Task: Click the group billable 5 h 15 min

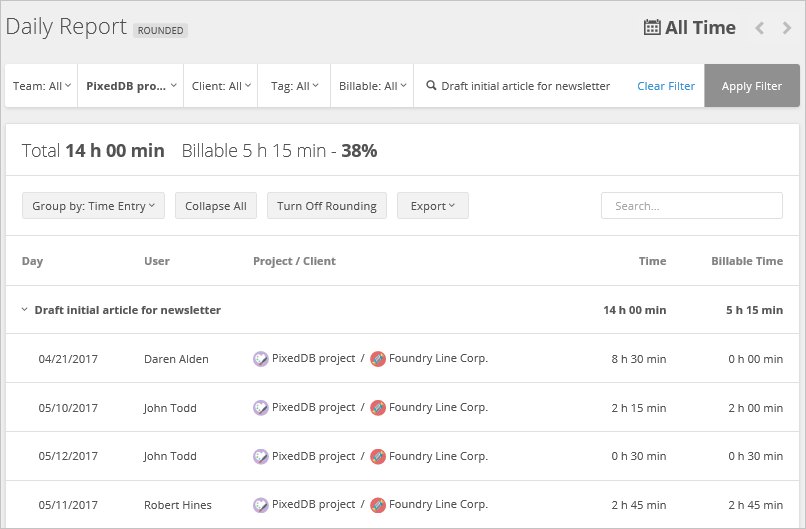Action: tap(755, 310)
